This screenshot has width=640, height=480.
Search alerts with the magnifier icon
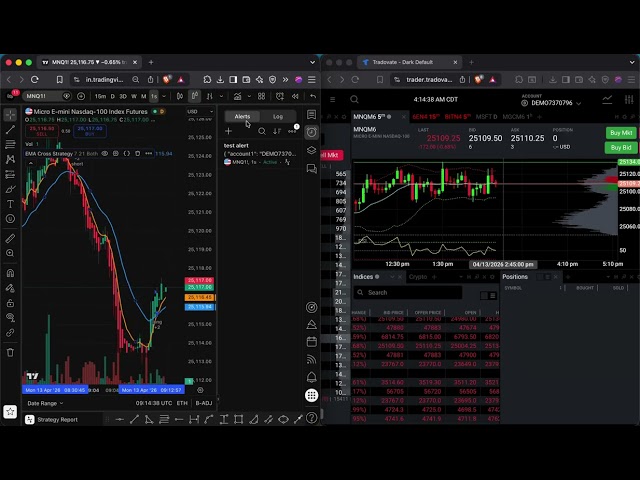[x=262, y=131]
